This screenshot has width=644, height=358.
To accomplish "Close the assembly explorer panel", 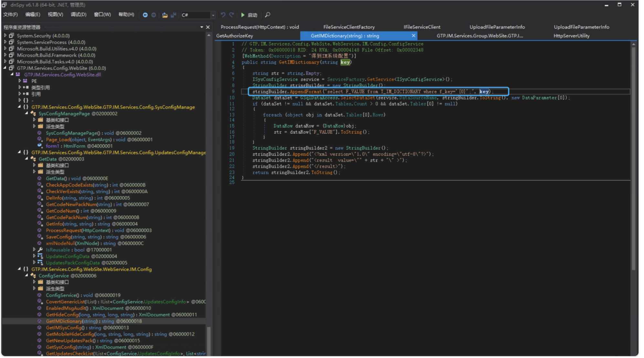I will [208, 27].
